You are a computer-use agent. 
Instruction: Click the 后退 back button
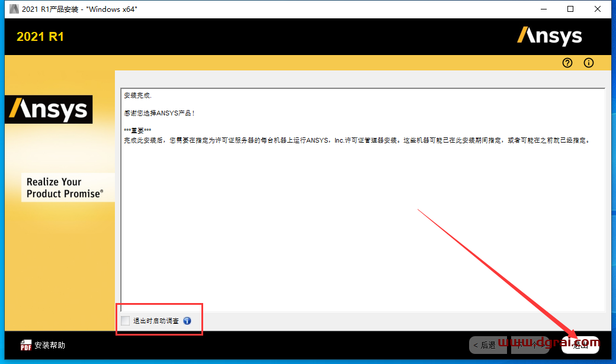click(x=488, y=345)
